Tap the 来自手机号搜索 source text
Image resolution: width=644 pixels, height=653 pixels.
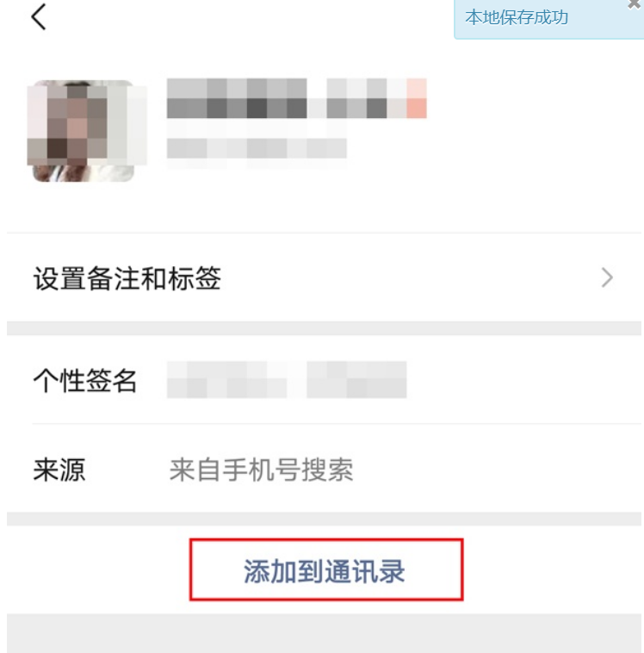(x=261, y=470)
